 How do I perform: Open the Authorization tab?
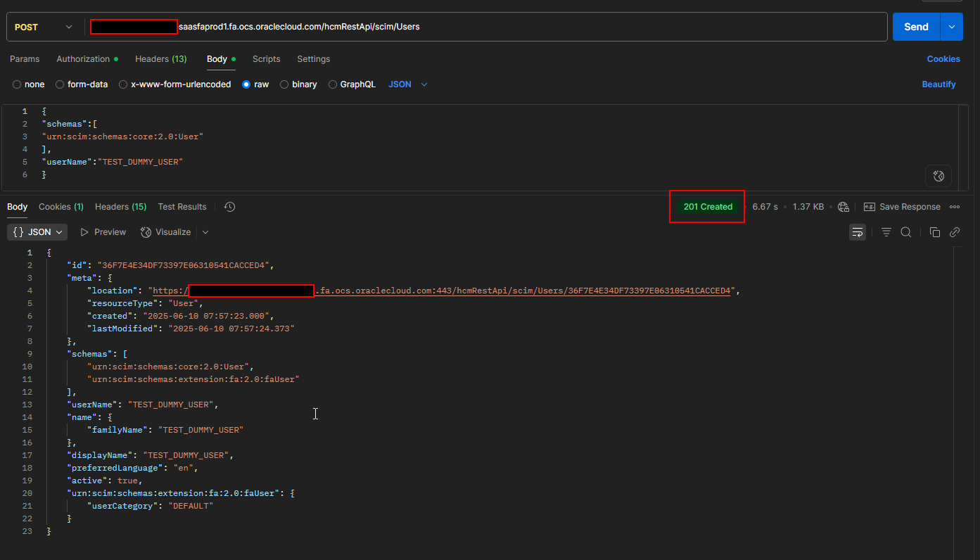[87, 59]
